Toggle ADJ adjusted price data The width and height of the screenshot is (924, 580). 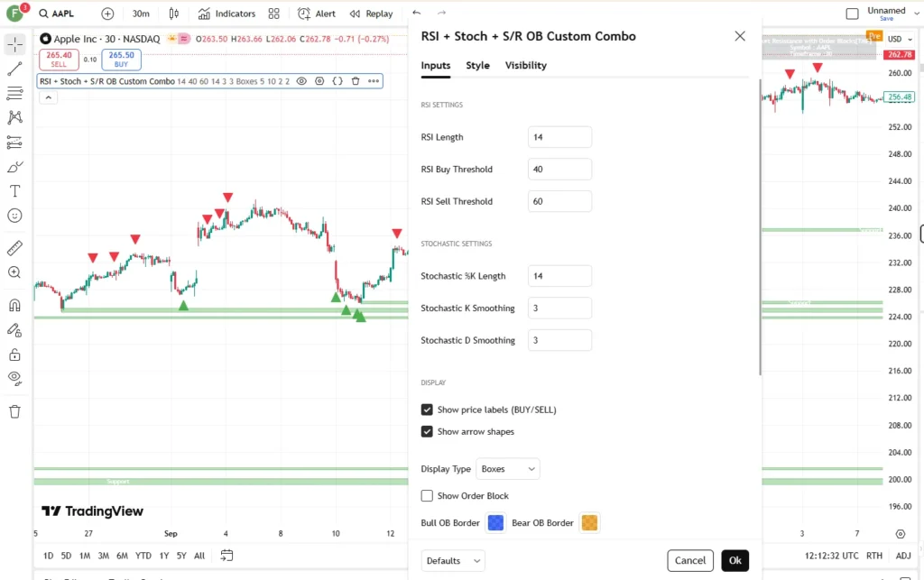coord(903,556)
